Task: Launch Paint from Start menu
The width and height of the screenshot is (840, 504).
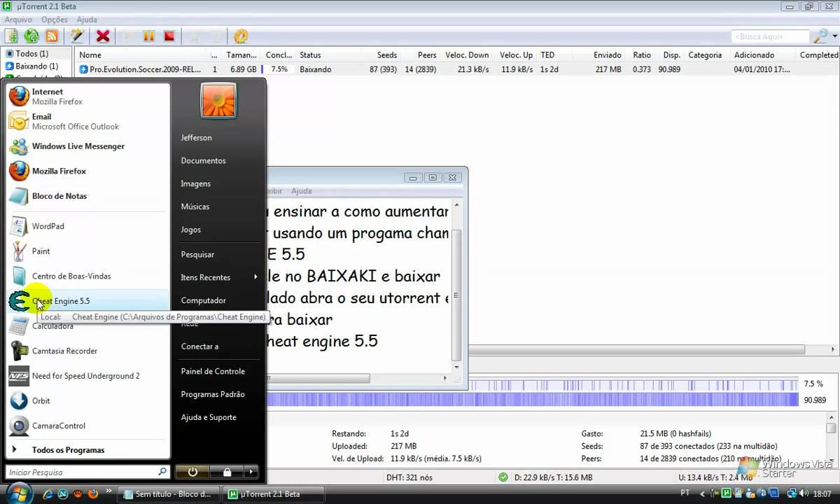Action: point(87,251)
